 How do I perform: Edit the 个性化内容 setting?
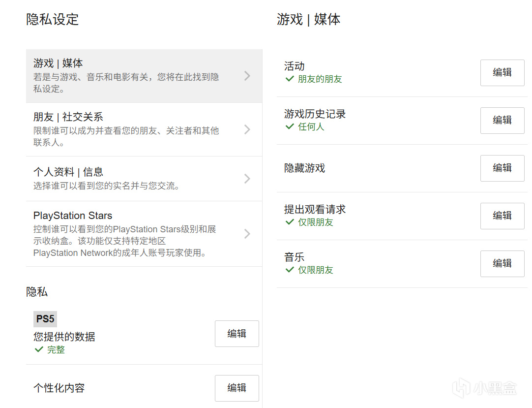pos(236,388)
